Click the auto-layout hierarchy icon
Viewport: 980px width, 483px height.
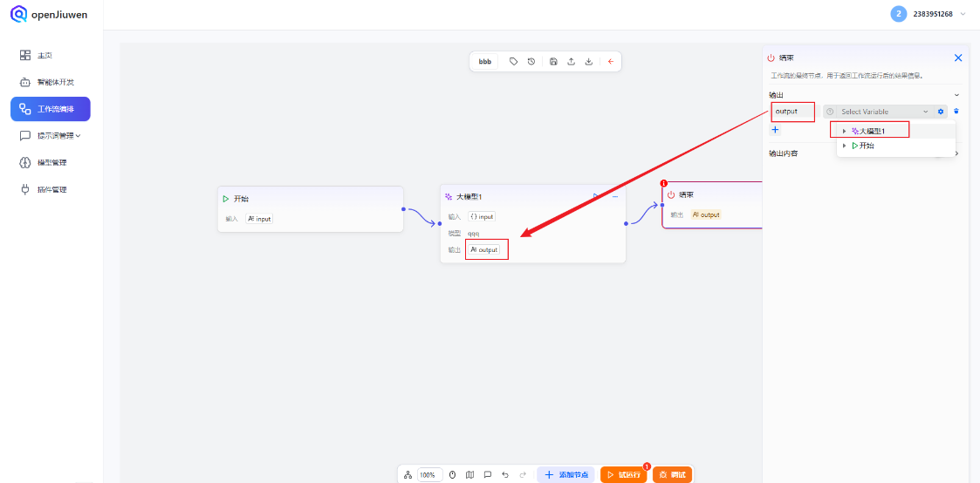[408, 475]
